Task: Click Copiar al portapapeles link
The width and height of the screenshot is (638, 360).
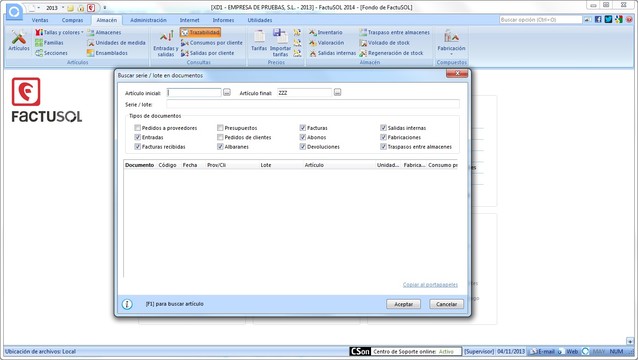Action: click(x=430, y=285)
